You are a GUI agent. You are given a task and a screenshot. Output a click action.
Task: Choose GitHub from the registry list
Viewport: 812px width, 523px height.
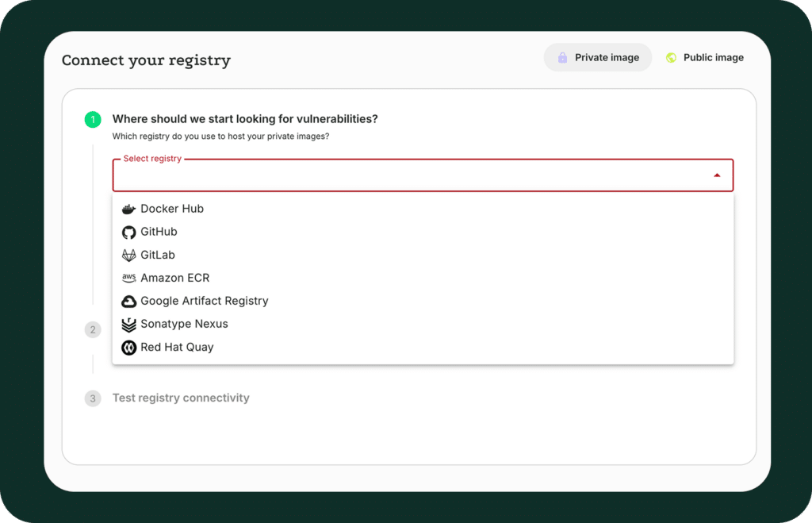[423, 232]
